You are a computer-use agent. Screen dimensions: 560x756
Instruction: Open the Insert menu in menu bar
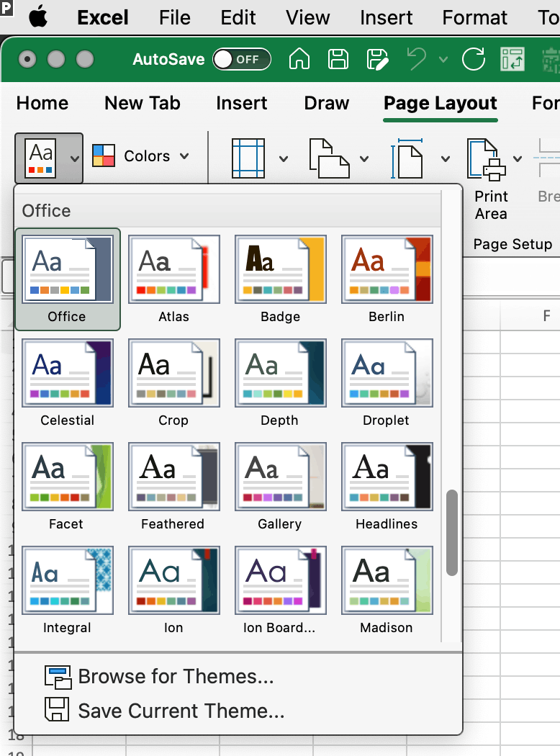[x=386, y=18]
